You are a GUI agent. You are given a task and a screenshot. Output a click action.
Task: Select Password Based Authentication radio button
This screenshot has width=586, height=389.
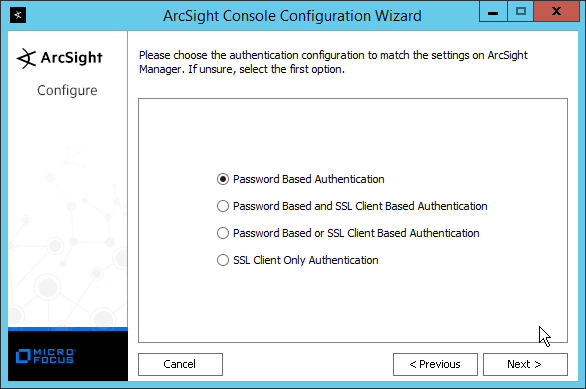pyautogui.click(x=223, y=179)
